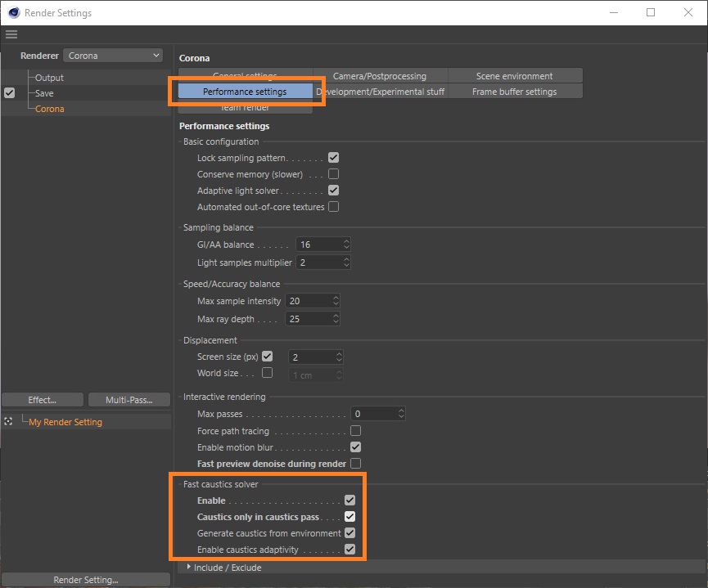Click the Max ray depth stepper arrows
This screenshot has width=708, height=588.
click(336, 319)
